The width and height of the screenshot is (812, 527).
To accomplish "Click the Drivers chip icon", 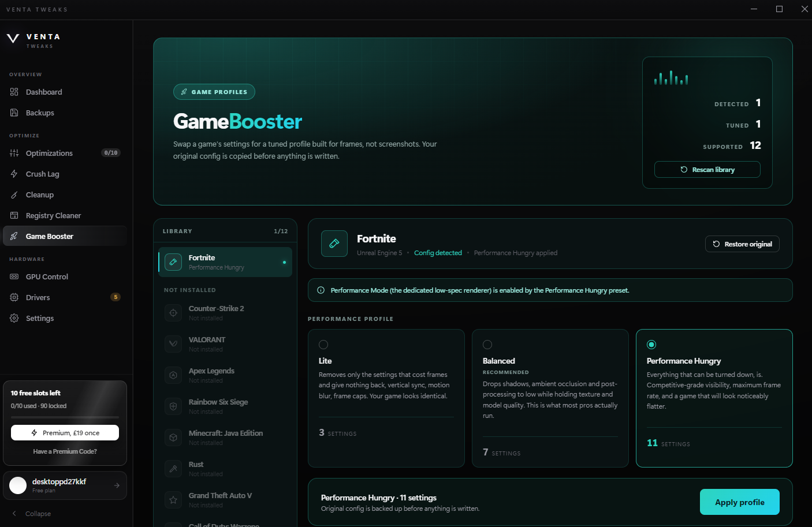I will coord(14,297).
